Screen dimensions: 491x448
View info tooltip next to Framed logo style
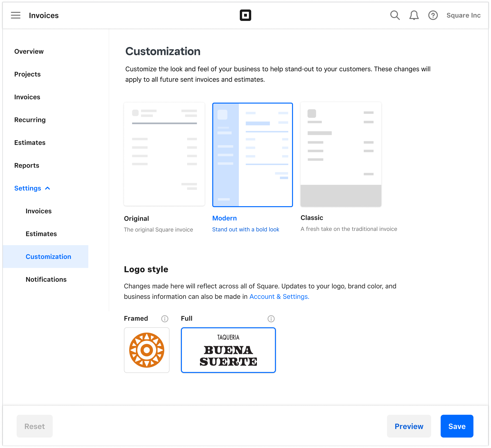165,319
